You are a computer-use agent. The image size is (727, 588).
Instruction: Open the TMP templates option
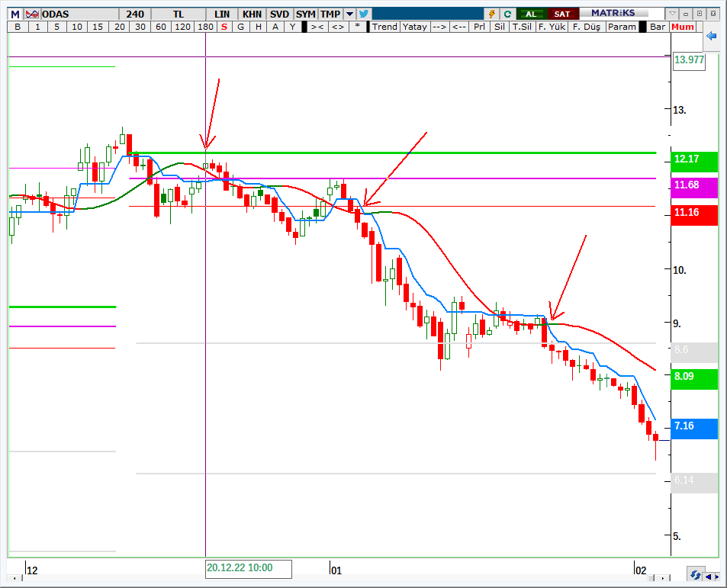tap(330, 14)
